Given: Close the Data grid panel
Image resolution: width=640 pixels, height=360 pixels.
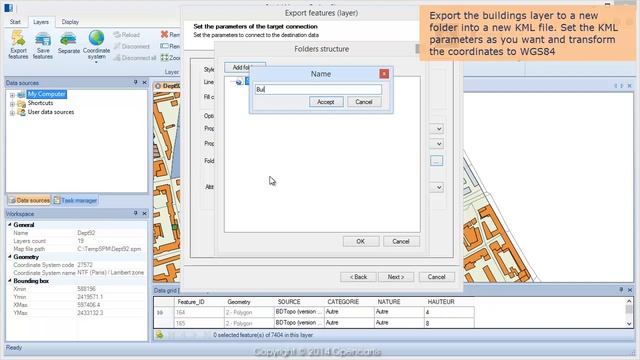Looking at the screenshot, I should tap(630, 289).
